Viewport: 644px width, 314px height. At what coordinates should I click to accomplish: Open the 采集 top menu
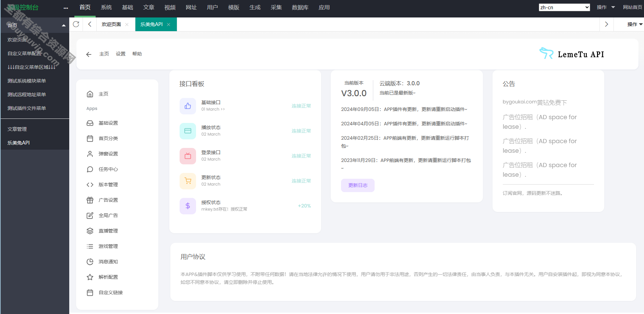point(276,7)
